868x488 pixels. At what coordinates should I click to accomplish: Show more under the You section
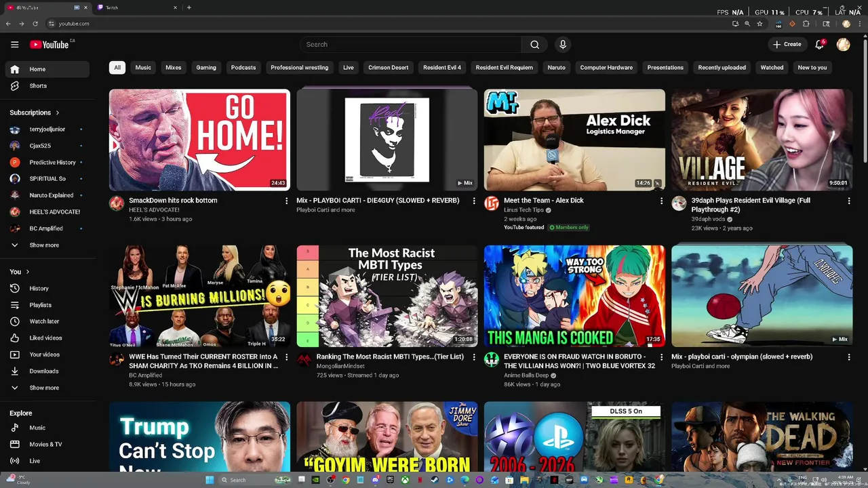point(47,388)
